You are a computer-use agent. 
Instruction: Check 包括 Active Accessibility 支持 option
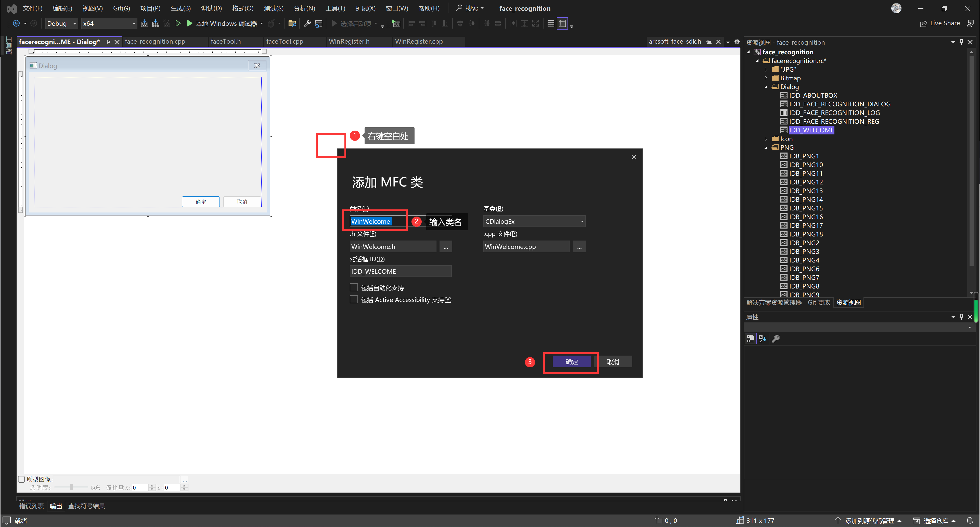pyautogui.click(x=354, y=300)
